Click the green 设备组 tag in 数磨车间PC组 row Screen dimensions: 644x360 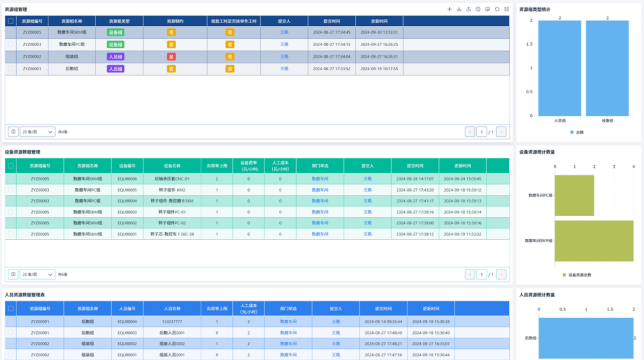pos(115,45)
